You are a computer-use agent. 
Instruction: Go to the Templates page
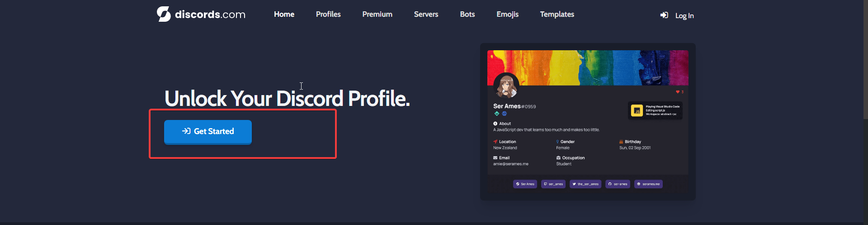coord(557,14)
